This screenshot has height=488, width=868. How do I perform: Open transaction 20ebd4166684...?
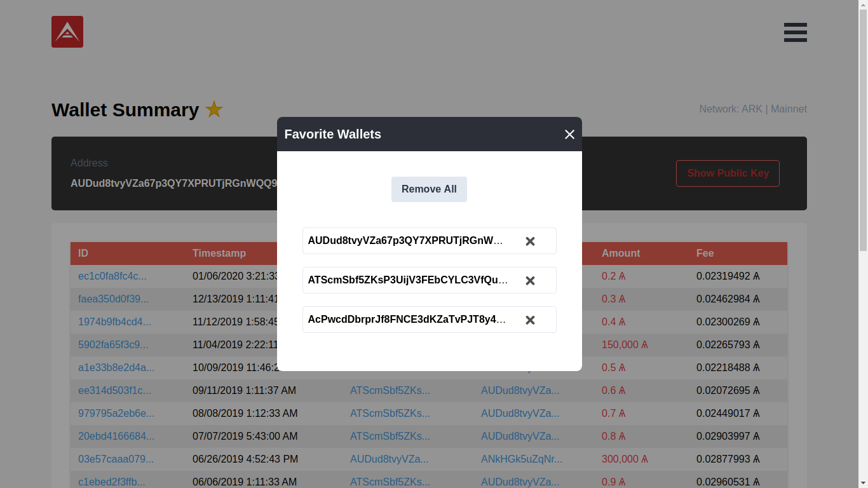[116, 437]
